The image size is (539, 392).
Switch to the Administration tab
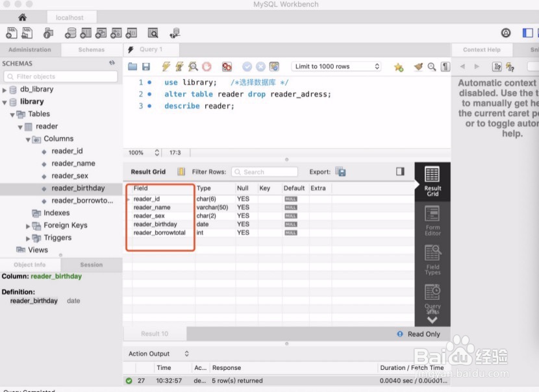(x=30, y=49)
